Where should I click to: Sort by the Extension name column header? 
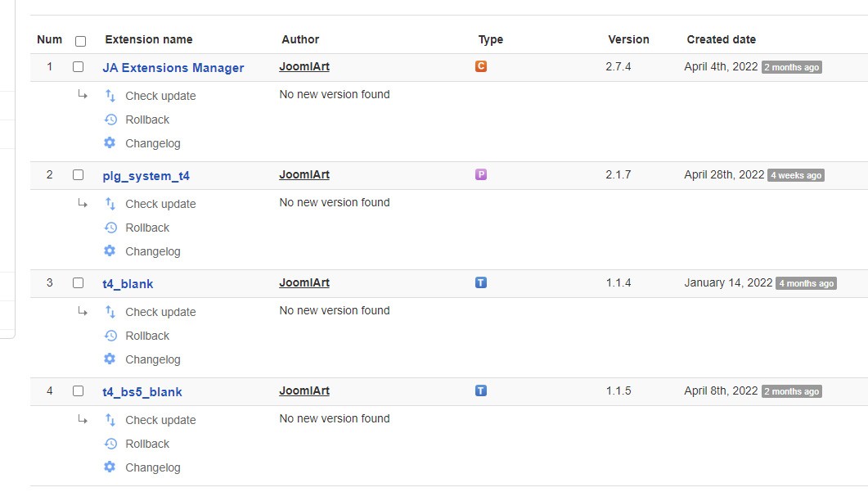coord(149,39)
